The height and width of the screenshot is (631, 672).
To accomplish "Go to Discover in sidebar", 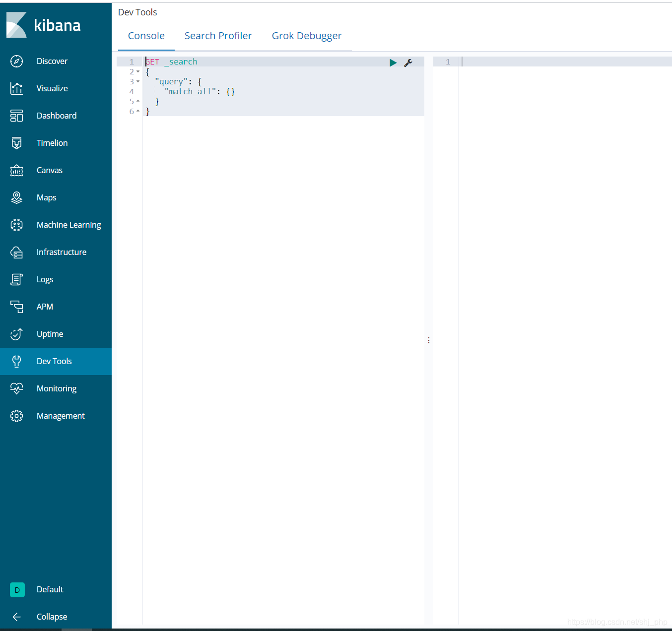I will click(x=52, y=61).
